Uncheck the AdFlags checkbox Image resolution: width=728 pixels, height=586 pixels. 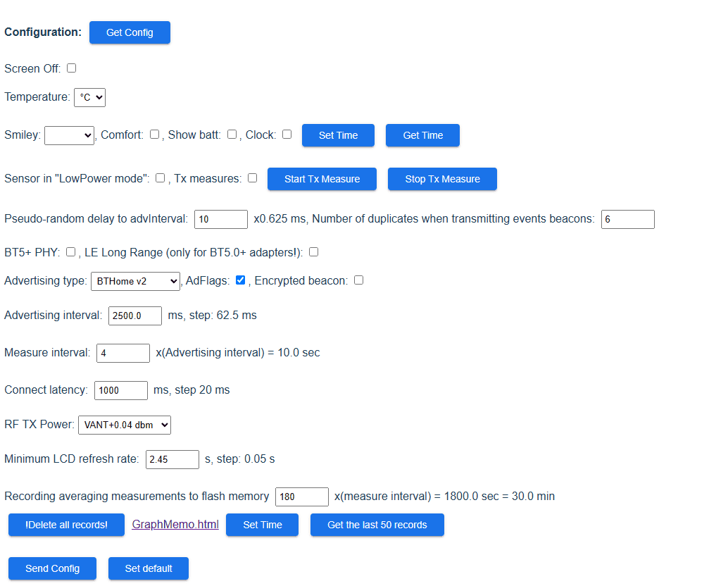(x=241, y=280)
